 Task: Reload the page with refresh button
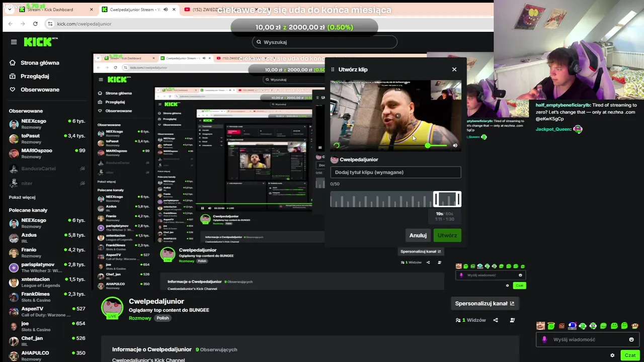click(x=35, y=24)
